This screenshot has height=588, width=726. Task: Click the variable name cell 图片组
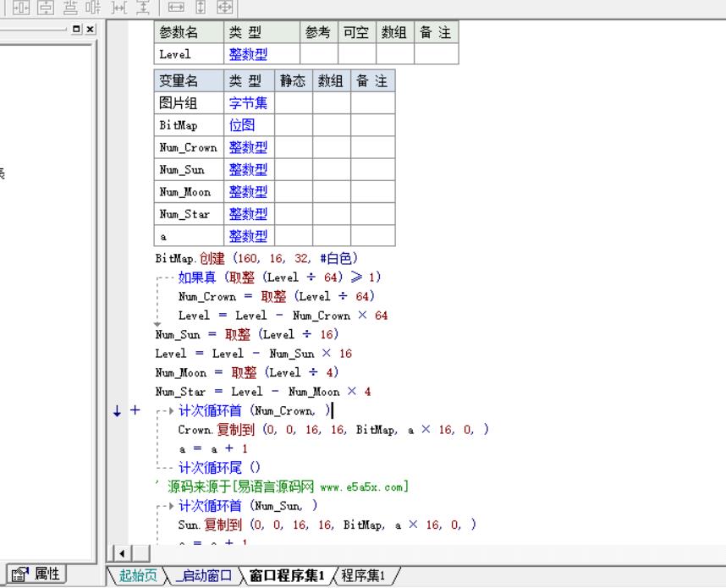click(x=189, y=102)
